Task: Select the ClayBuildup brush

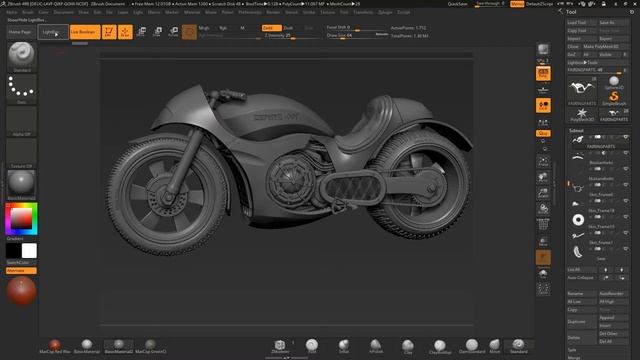Action: click(440, 347)
